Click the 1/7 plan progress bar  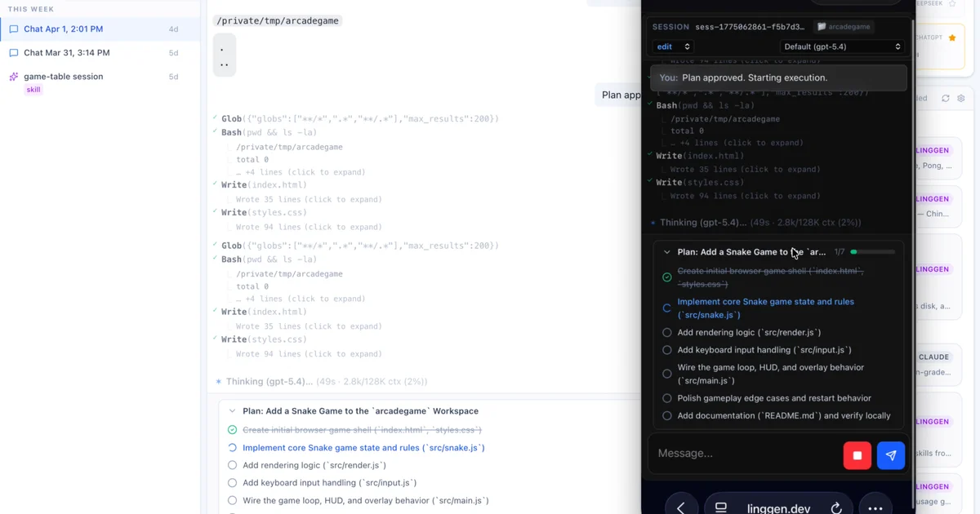pos(873,252)
